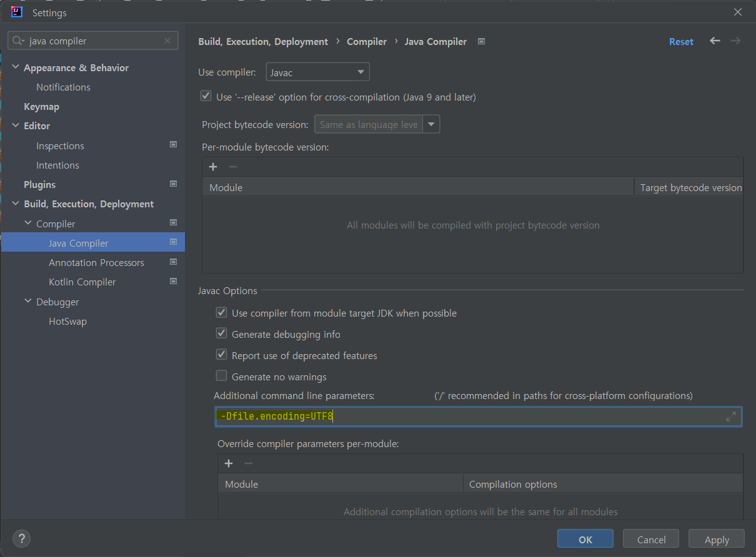Open the Use compiler Javac dropdown
Viewport: 756px width, 557px height.
(318, 72)
